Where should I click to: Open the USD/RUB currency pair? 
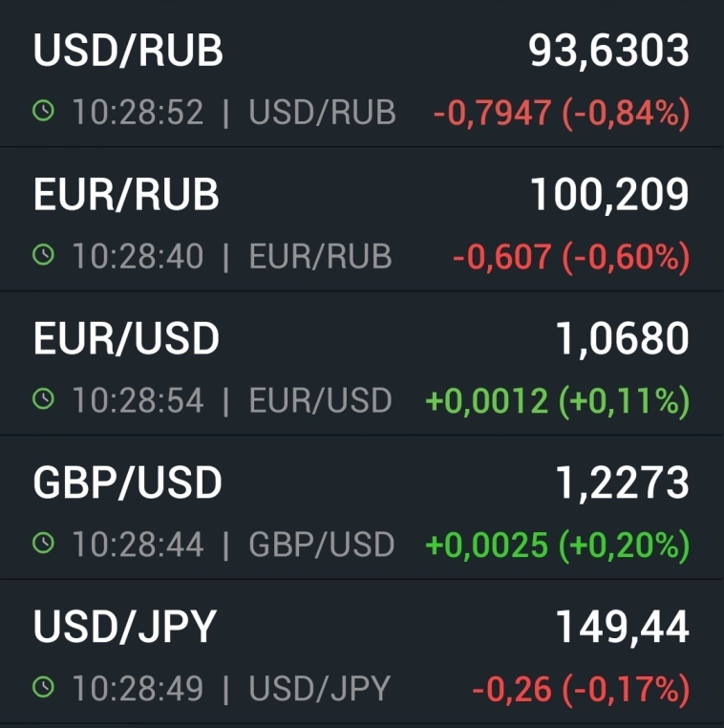point(128,52)
